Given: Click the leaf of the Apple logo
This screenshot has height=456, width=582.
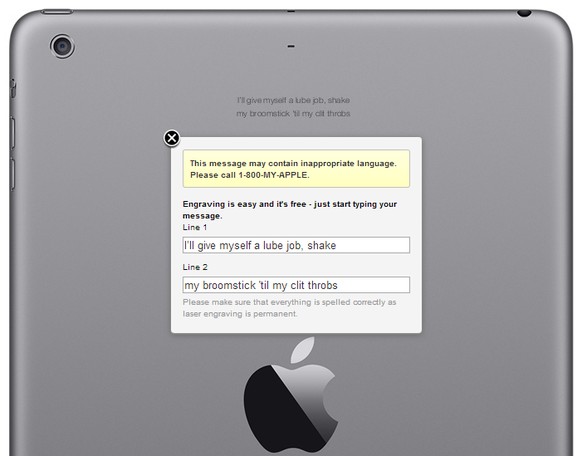Looking at the screenshot, I should (x=303, y=350).
